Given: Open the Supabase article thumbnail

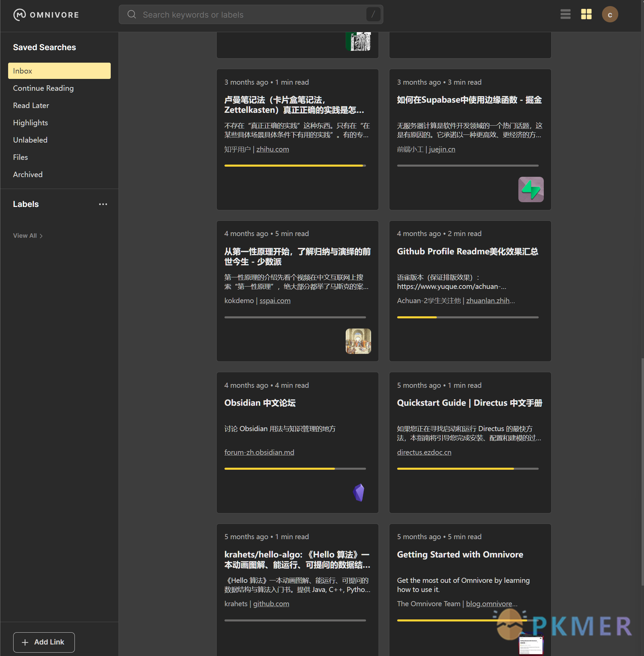Looking at the screenshot, I should (531, 190).
